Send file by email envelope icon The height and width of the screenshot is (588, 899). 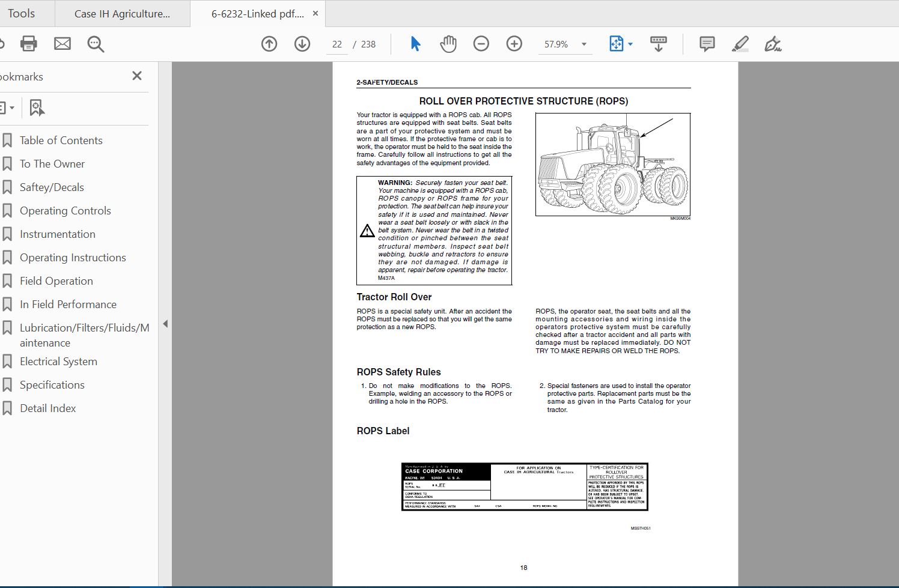click(62, 44)
